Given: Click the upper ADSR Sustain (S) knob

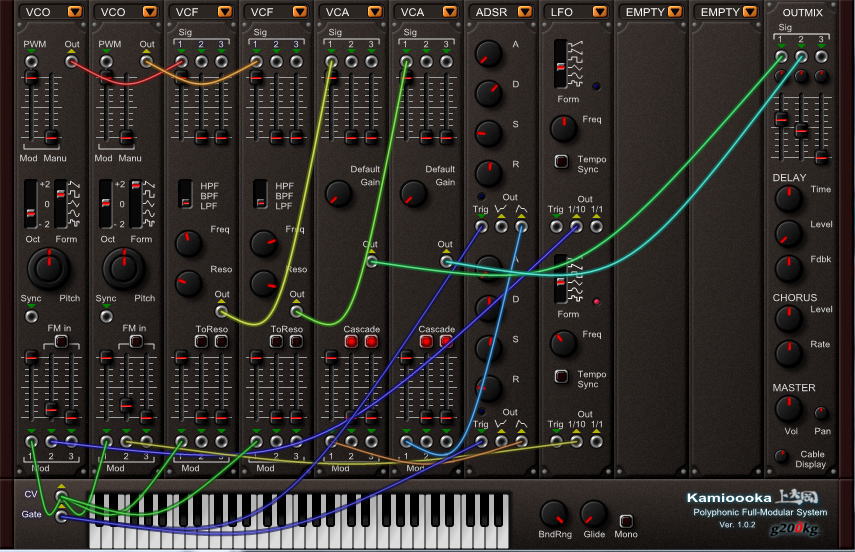Looking at the screenshot, I should tap(488, 133).
